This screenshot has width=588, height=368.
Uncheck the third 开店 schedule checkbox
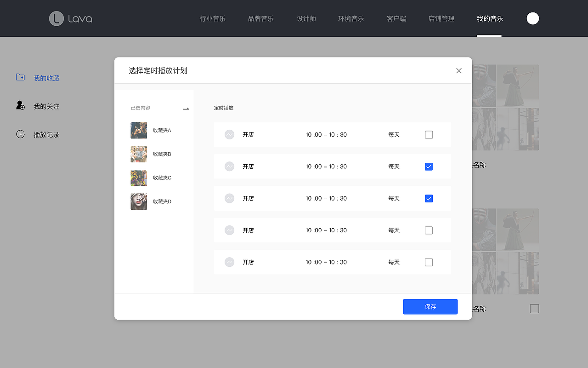pos(429,198)
